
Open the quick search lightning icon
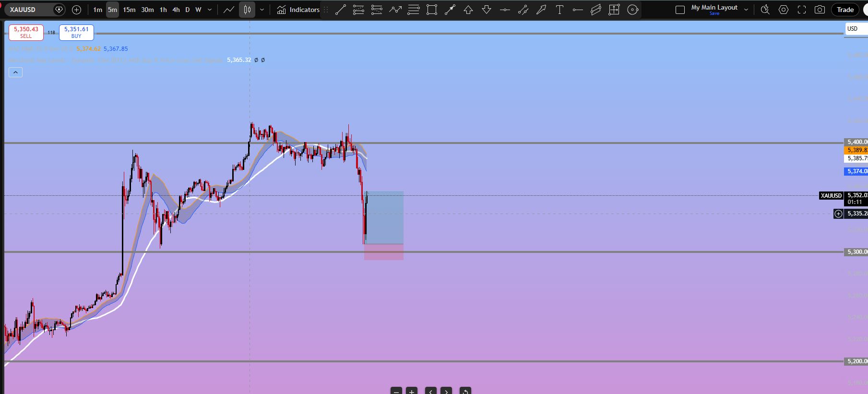click(x=765, y=10)
